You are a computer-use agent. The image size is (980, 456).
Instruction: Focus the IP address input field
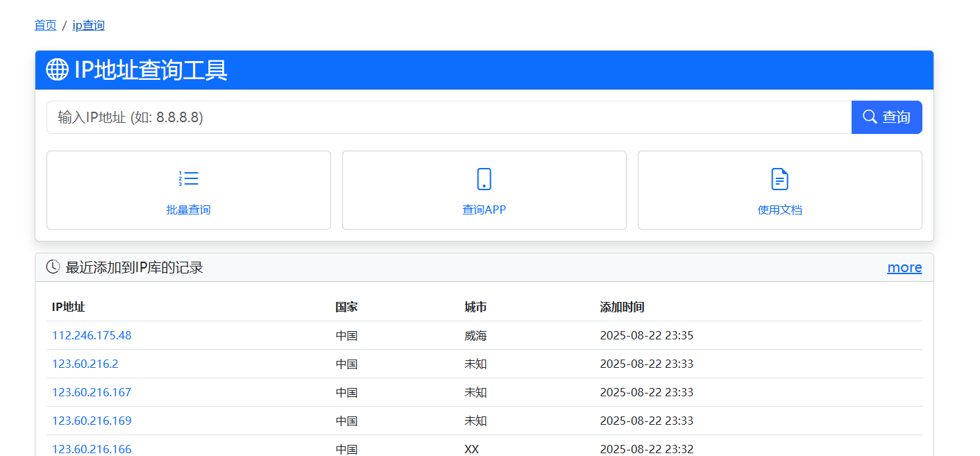tap(448, 117)
